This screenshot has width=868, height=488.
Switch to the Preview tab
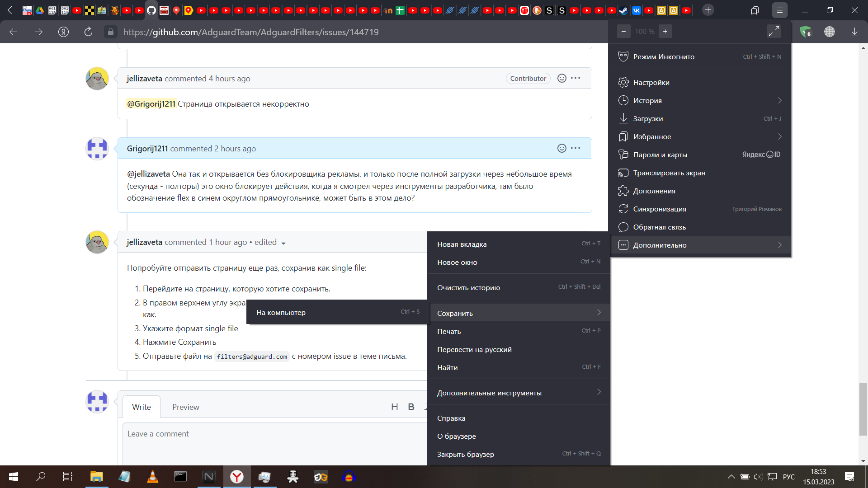(x=185, y=407)
